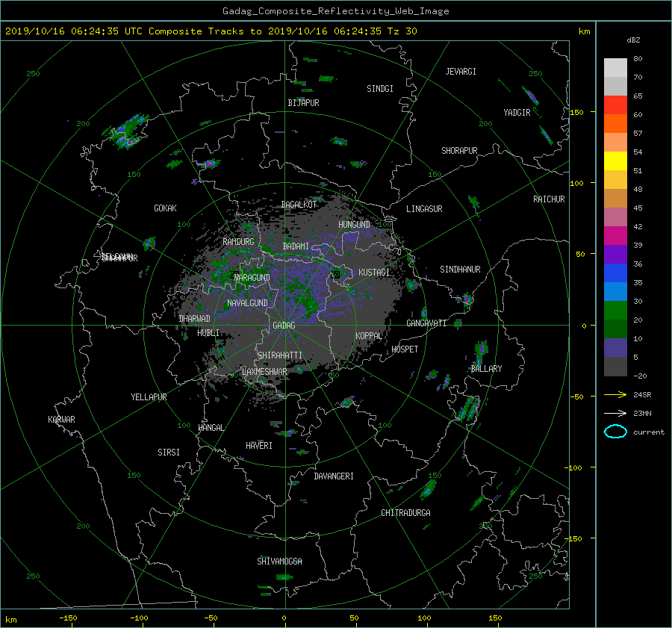
Task: Click the SHIVAMOGGA label
Action: 279,562
